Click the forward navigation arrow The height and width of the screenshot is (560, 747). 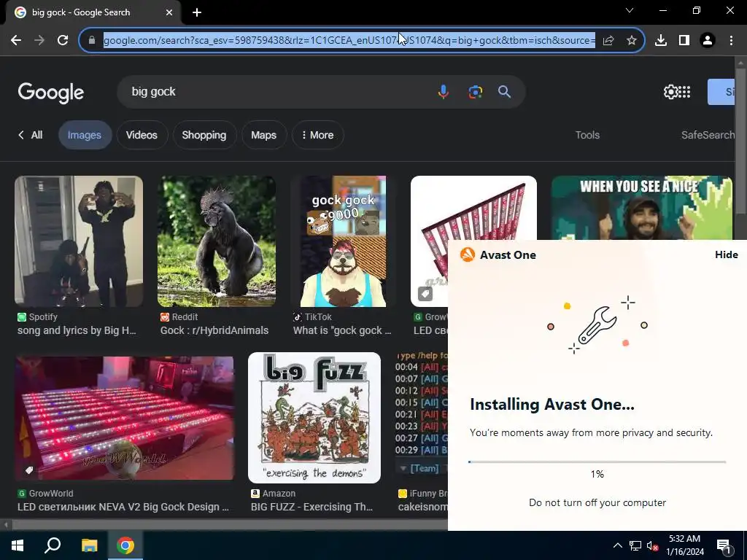(x=39, y=41)
